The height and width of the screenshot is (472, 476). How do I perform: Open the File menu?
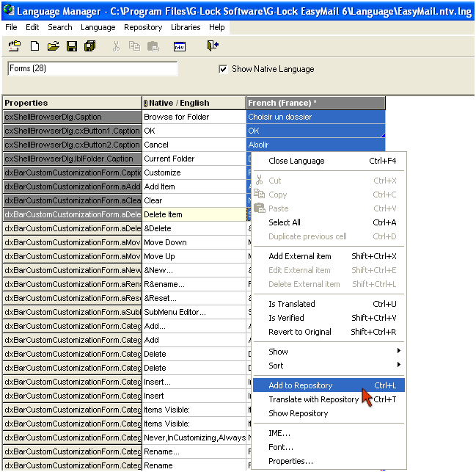tap(11, 27)
